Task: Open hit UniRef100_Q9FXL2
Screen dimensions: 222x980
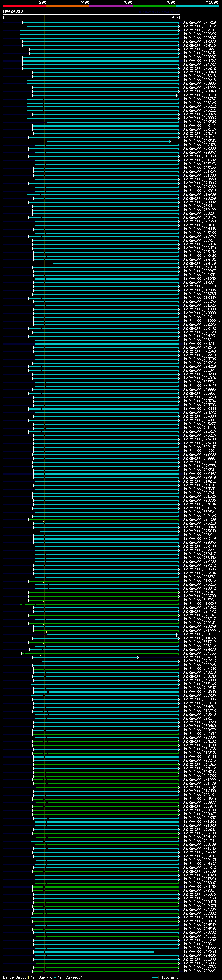Action: click(199, 26)
